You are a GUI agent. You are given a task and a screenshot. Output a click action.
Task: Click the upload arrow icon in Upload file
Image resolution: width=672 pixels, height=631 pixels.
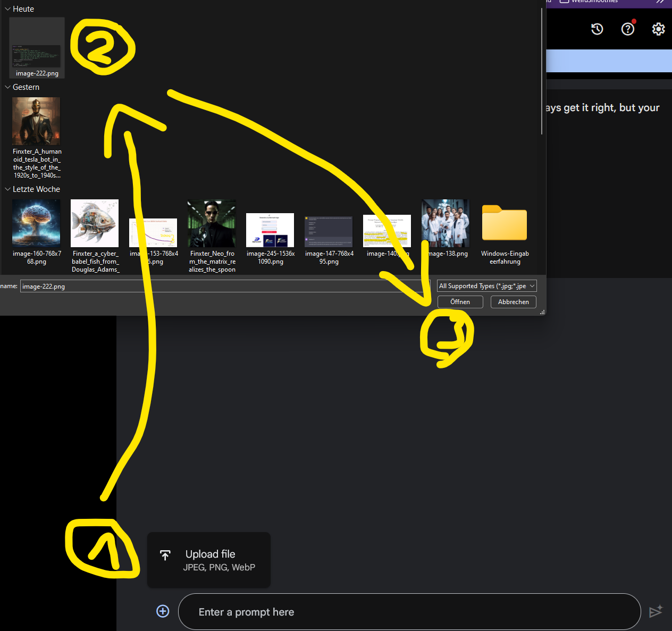pyautogui.click(x=165, y=556)
